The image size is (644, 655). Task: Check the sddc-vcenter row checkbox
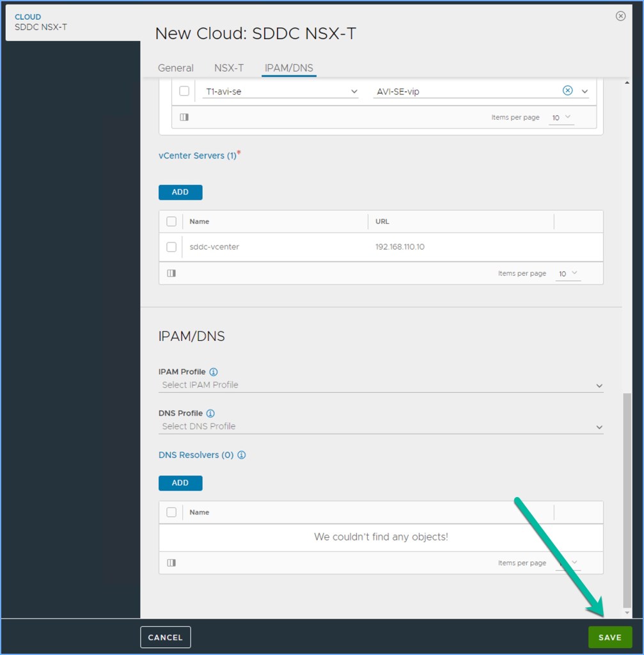[x=171, y=247]
